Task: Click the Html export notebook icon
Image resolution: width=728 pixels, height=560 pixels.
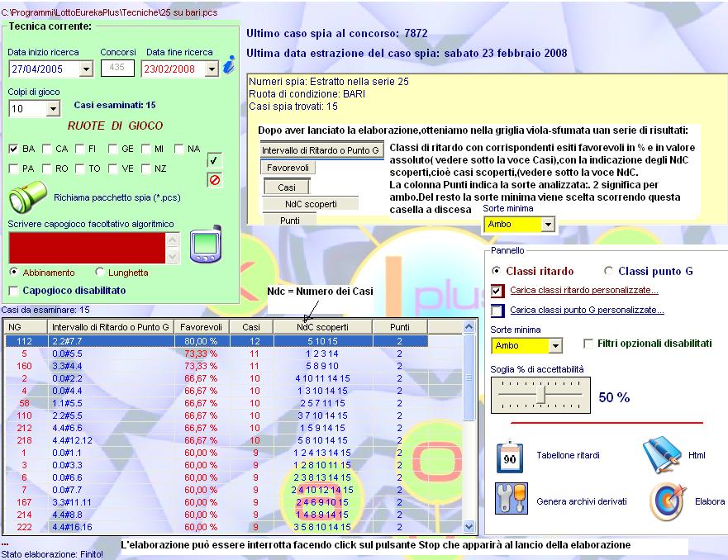Action: (x=661, y=454)
